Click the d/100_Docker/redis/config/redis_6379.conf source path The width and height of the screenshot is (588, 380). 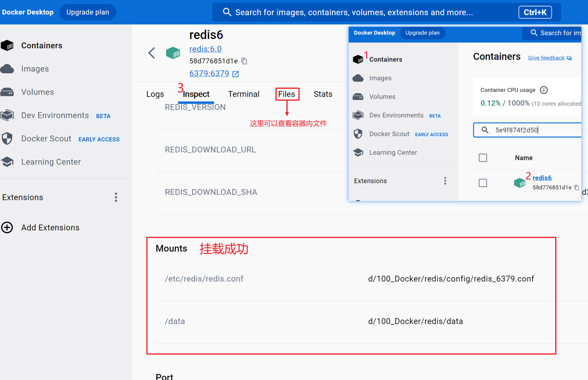pos(451,279)
